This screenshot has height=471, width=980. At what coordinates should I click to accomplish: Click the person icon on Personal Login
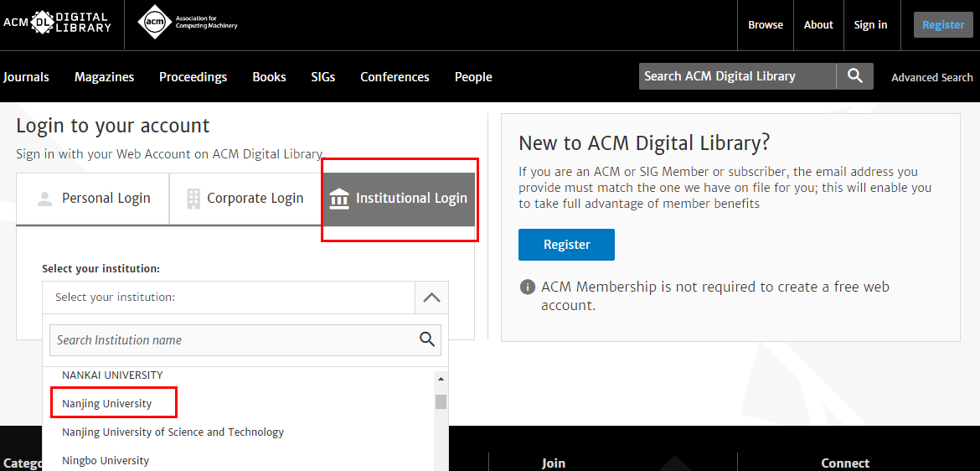(x=44, y=199)
